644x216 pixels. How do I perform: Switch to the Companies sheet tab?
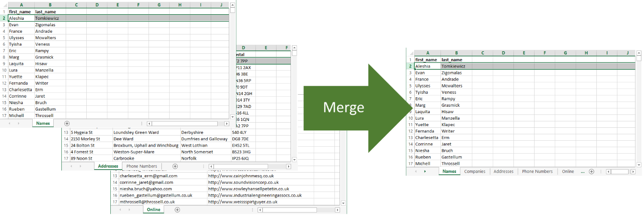point(474,171)
